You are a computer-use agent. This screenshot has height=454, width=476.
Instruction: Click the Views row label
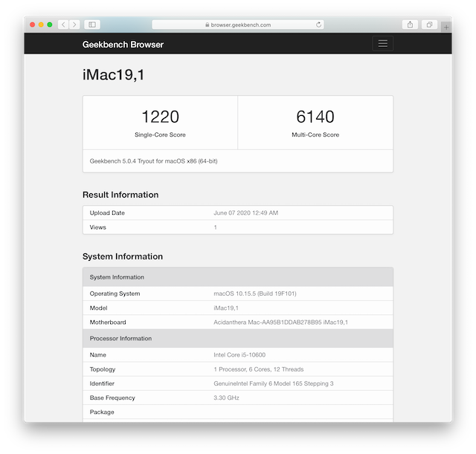point(97,227)
